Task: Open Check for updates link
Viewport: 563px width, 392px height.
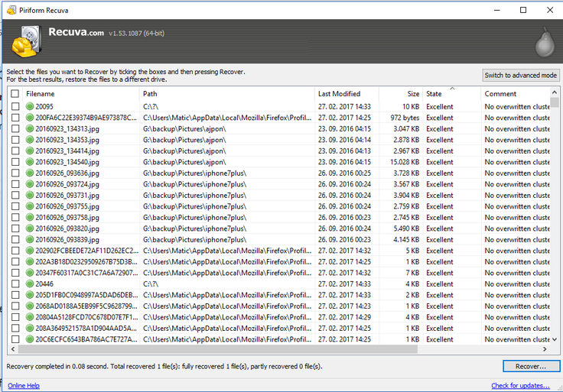Action: point(520,386)
